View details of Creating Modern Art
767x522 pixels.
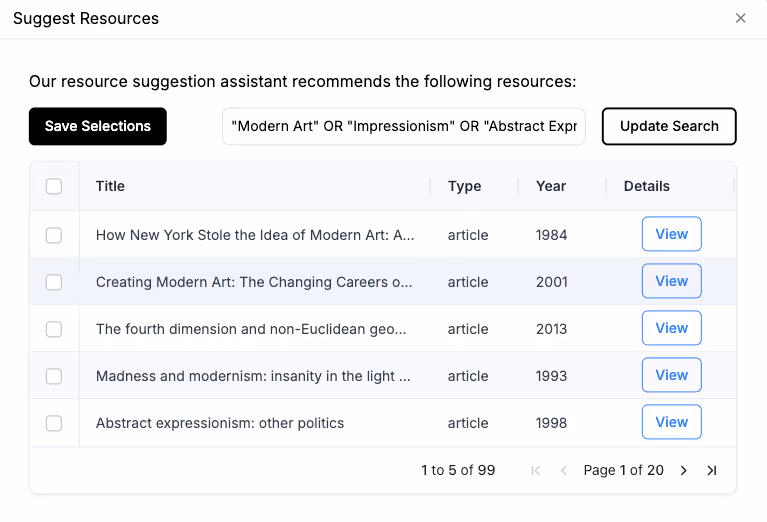(672, 281)
